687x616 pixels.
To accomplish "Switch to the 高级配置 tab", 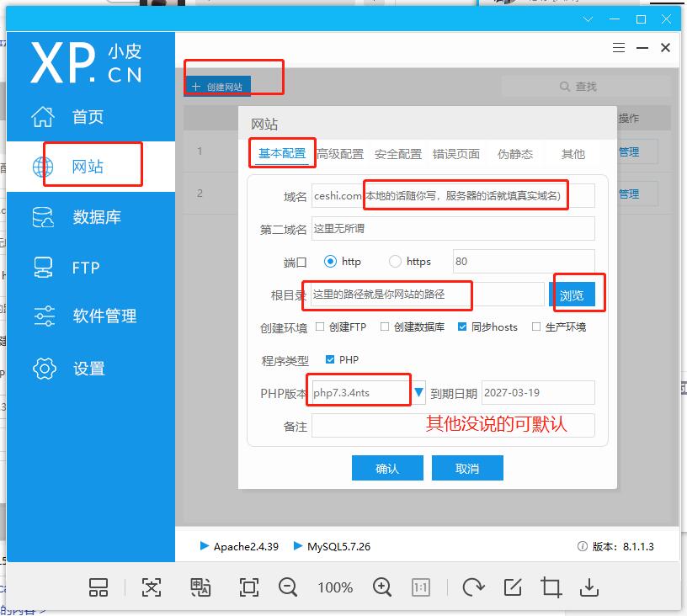I will tap(340, 154).
